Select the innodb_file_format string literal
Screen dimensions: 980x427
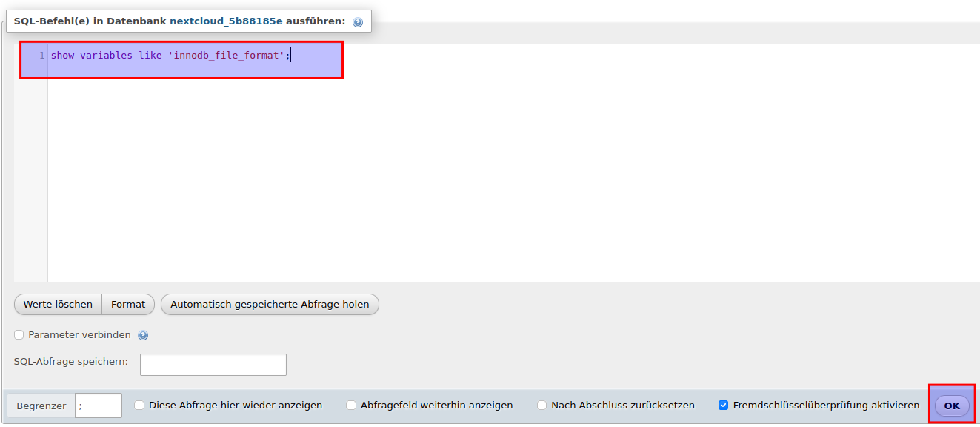coord(226,55)
